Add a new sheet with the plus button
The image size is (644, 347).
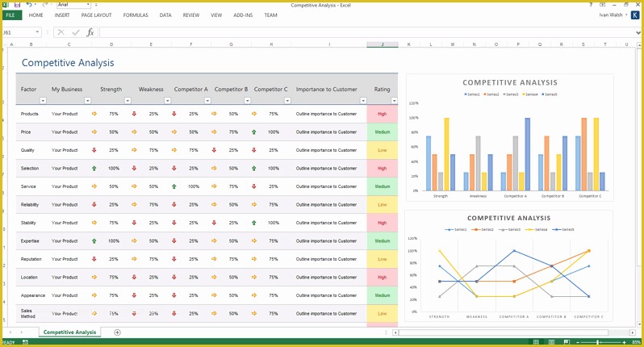click(x=118, y=332)
